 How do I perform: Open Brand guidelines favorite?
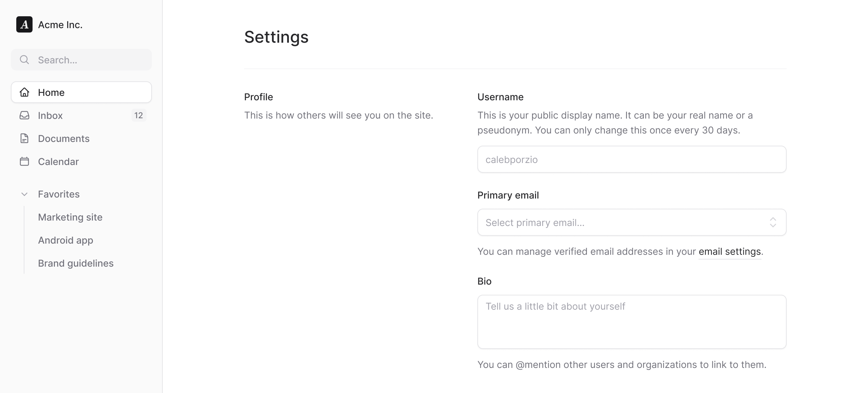[76, 263]
